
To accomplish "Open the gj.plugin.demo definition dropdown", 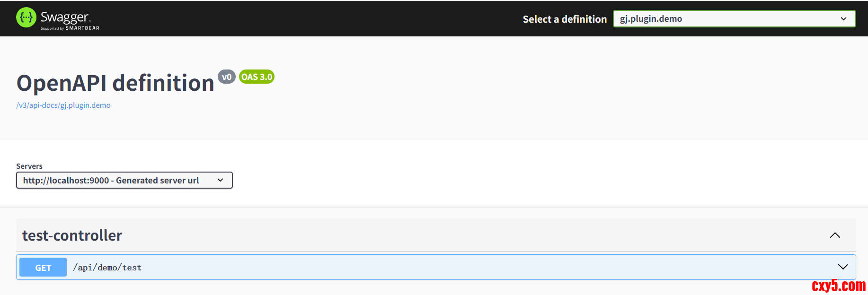I will point(729,19).
